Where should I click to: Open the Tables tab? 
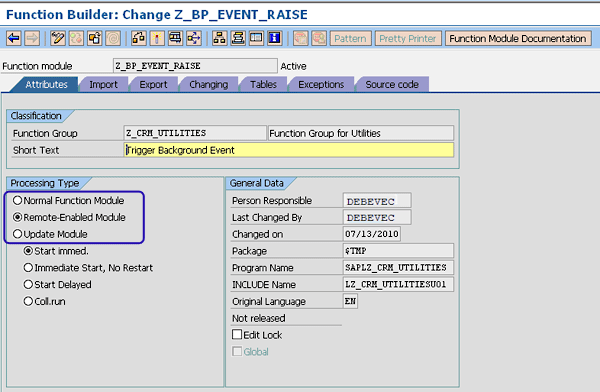263,85
